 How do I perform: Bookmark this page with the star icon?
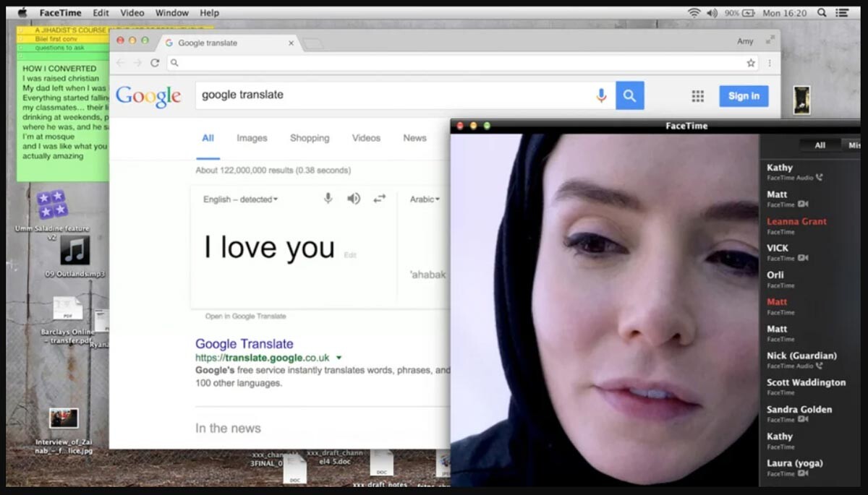pos(751,63)
